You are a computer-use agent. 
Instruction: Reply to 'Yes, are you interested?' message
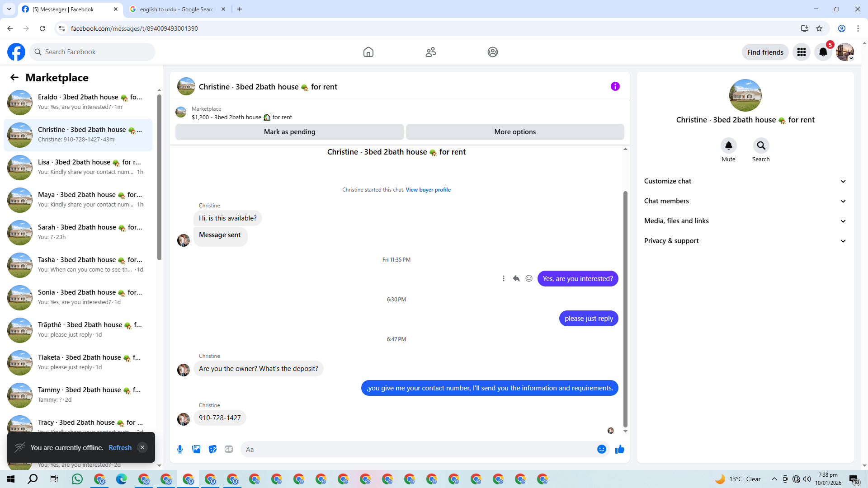click(516, 279)
